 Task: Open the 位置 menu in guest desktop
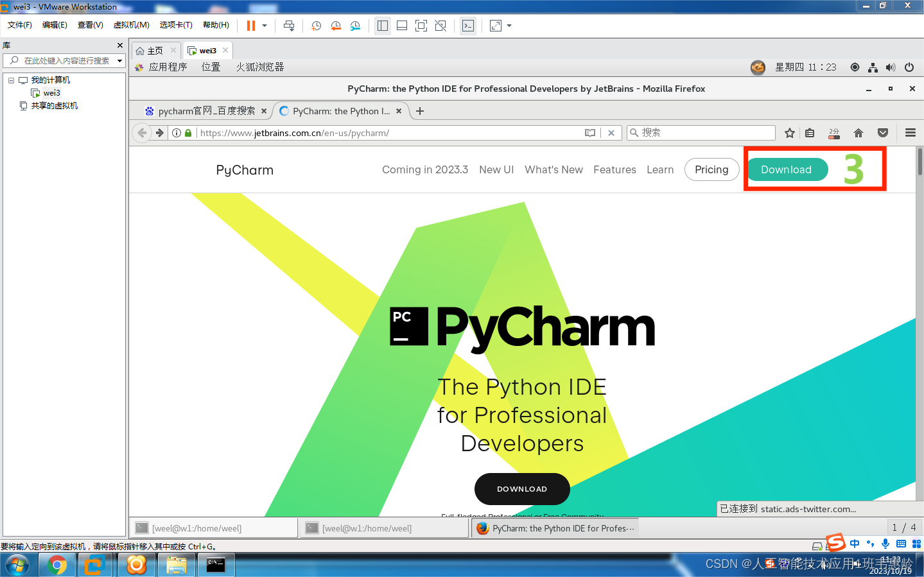pyautogui.click(x=211, y=67)
